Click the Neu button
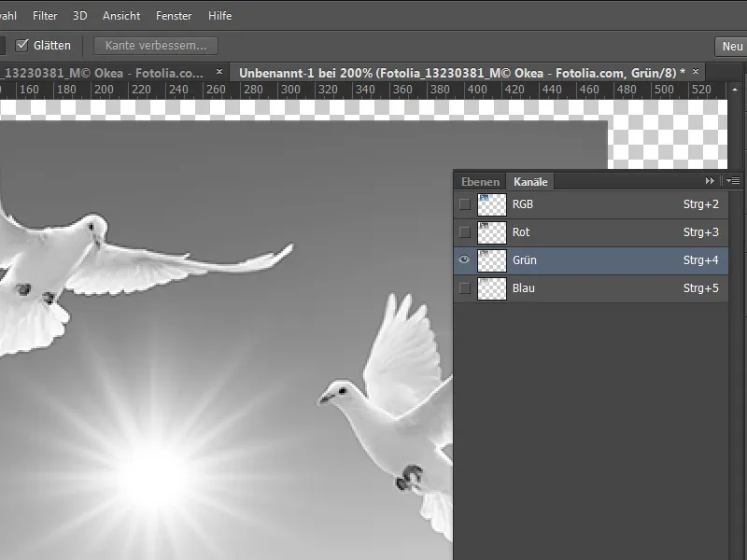The width and height of the screenshot is (747, 560). [731, 46]
